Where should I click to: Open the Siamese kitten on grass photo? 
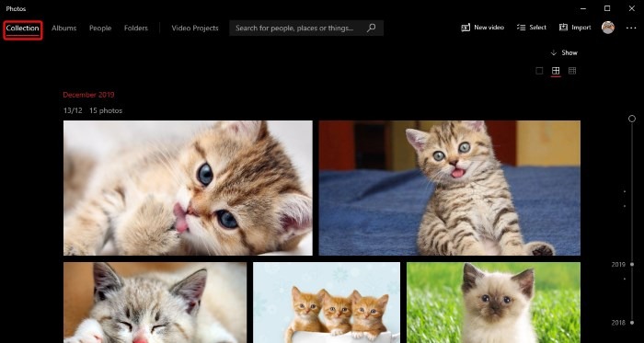point(493,303)
